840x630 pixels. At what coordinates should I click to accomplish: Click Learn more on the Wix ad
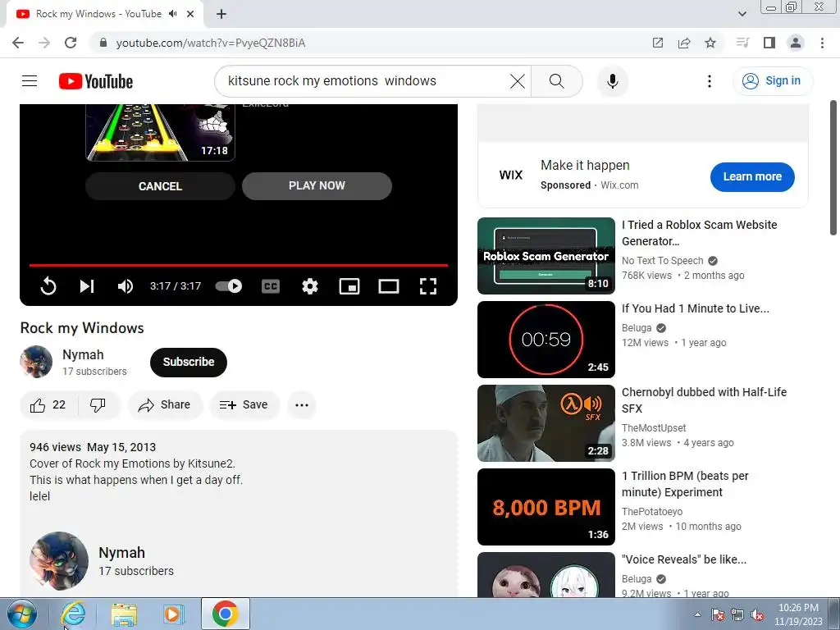tap(752, 177)
